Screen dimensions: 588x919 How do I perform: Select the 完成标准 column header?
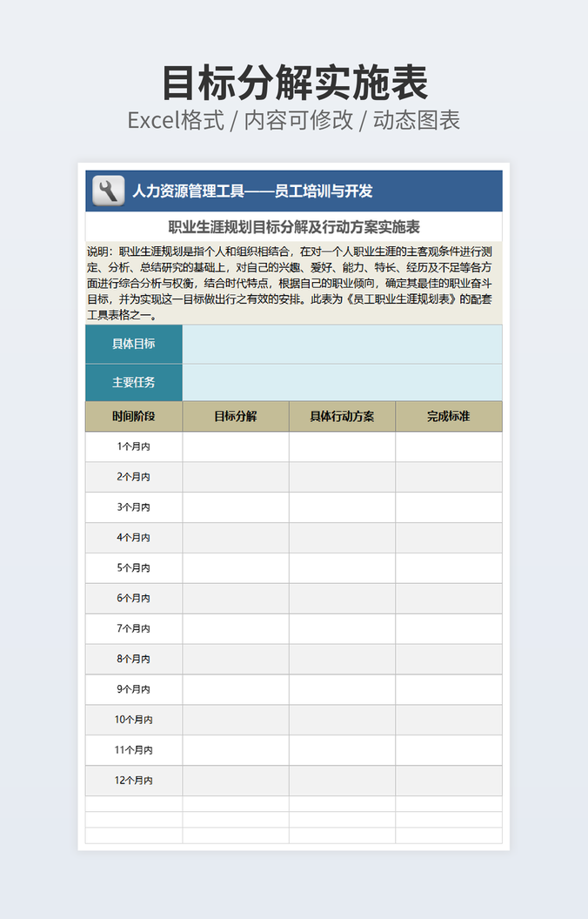tap(448, 416)
